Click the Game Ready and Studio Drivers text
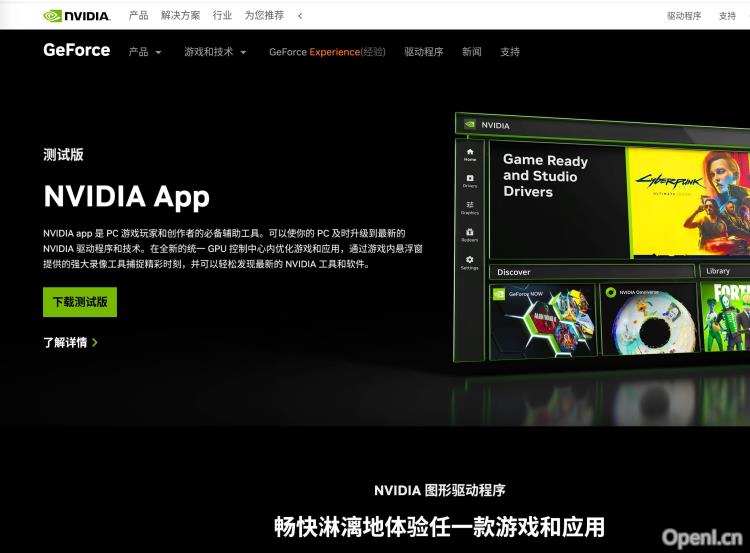The width and height of the screenshot is (750, 553). 545,176
